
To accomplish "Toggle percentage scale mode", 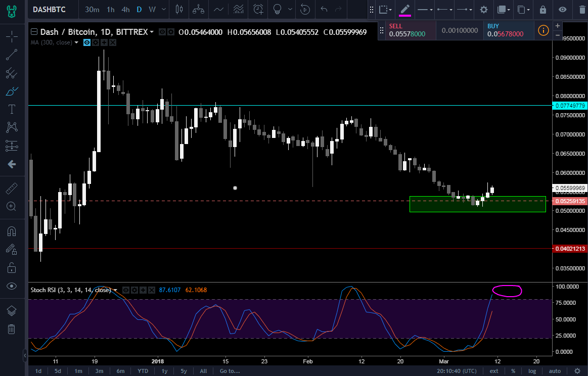I will 513,371.
